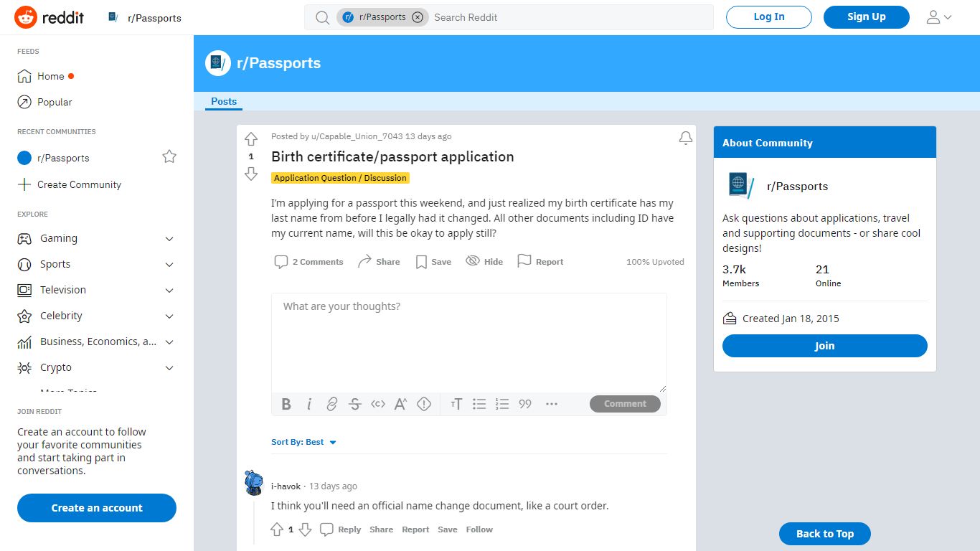
Task: Toggle post notifications with the bell icon
Action: (x=686, y=138)
